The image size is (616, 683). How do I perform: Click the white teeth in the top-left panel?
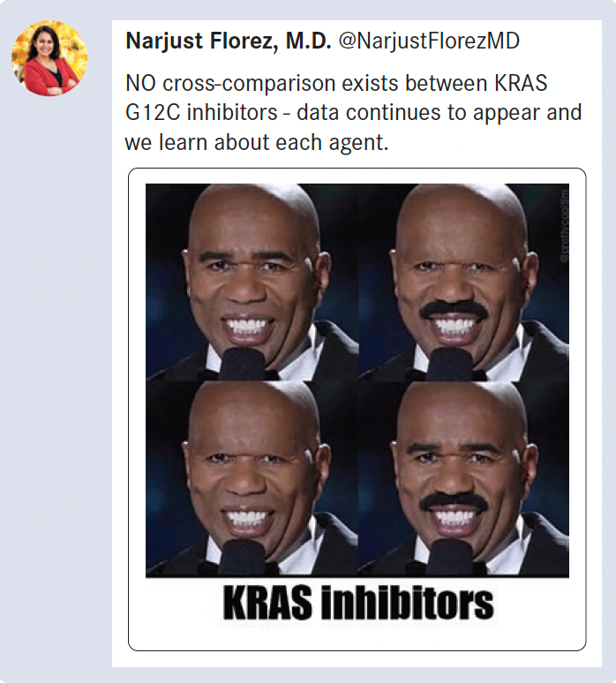click(245, 327)
